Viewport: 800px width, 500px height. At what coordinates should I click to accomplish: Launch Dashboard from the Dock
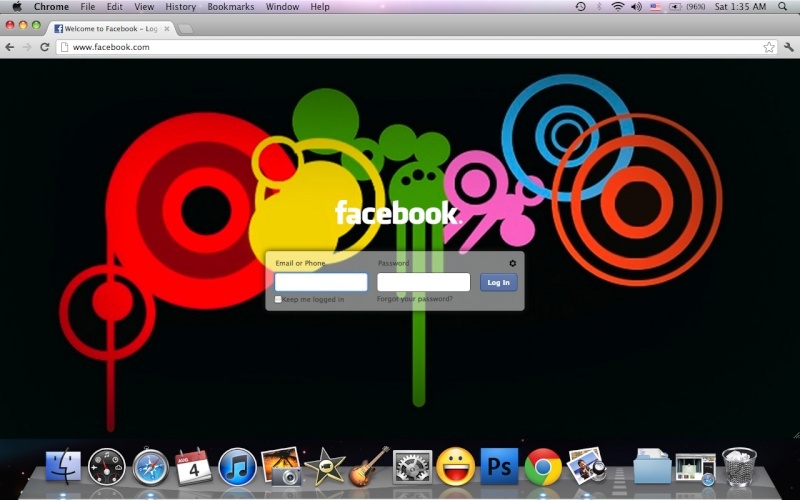(107, 467)
